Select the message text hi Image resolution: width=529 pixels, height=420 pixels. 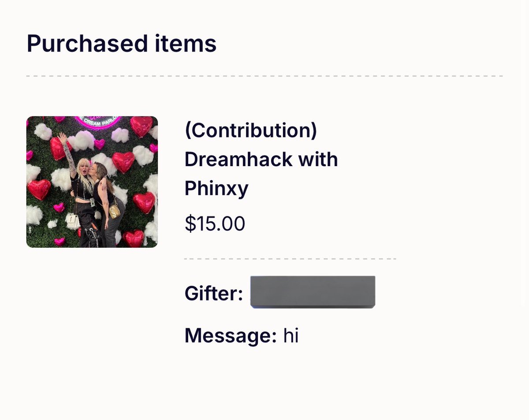click(291, 336)
